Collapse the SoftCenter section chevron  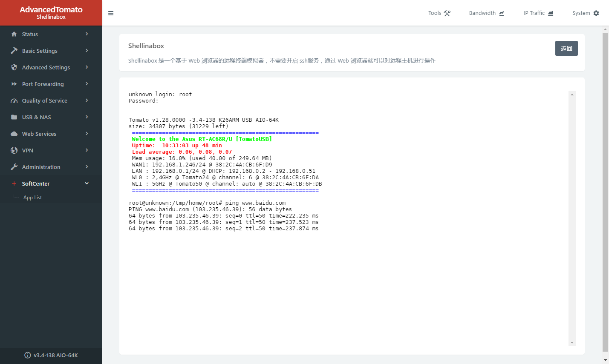coord(87,183)
